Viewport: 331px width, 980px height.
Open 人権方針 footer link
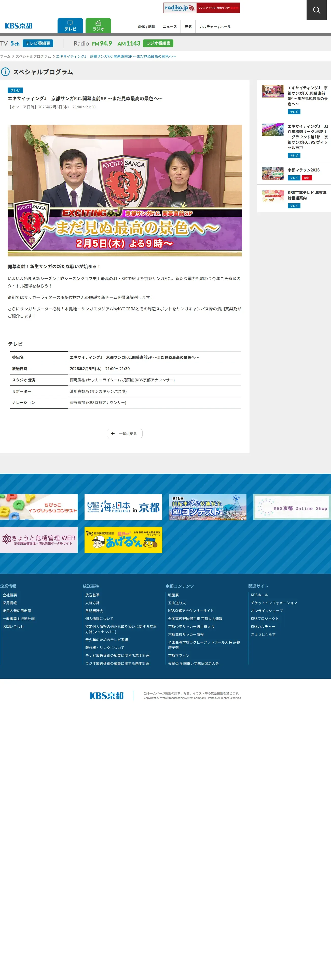point(92,603)
